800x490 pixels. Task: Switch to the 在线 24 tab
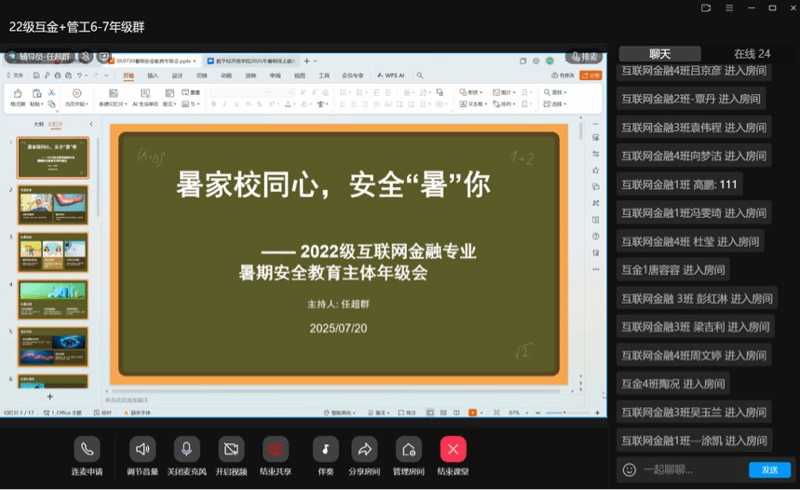click(x=751, y=53)
